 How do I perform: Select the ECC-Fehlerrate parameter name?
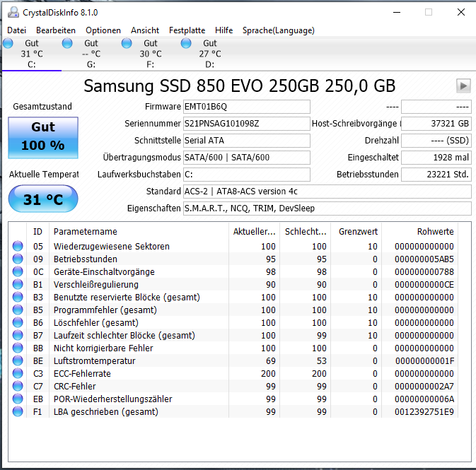pyautogui.click(x=82, y=373)
